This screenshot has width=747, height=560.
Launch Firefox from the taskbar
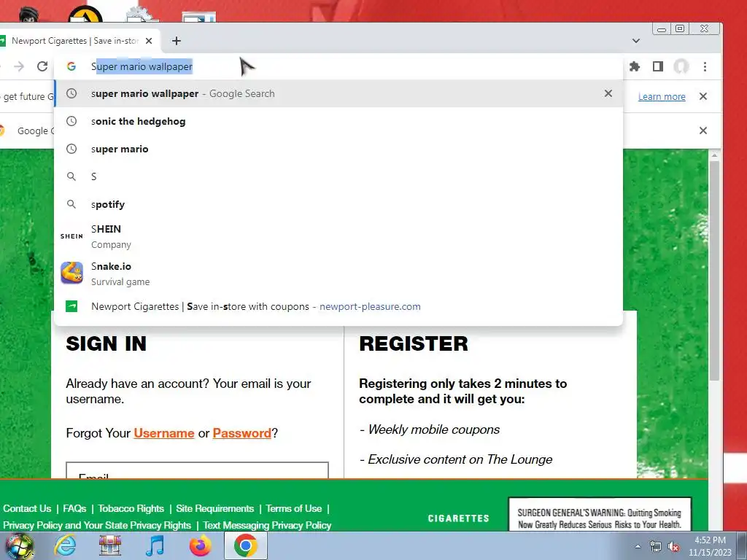[200, 545]
